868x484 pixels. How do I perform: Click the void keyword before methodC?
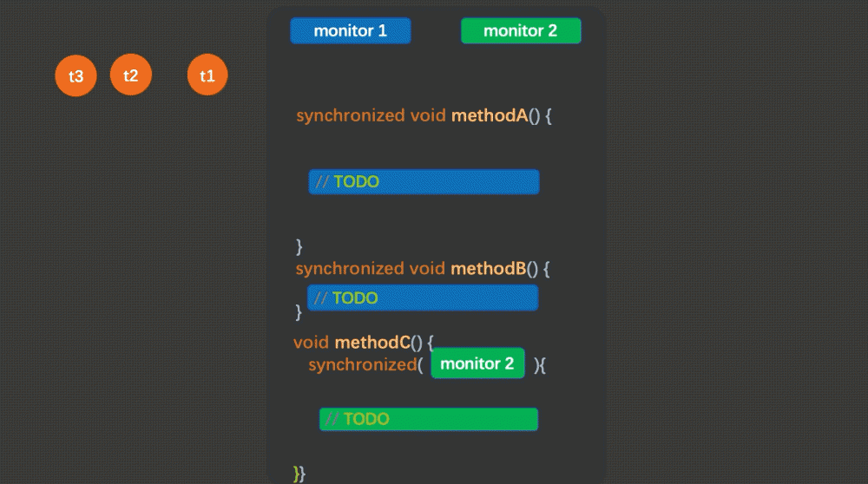(x=312, y=342)
